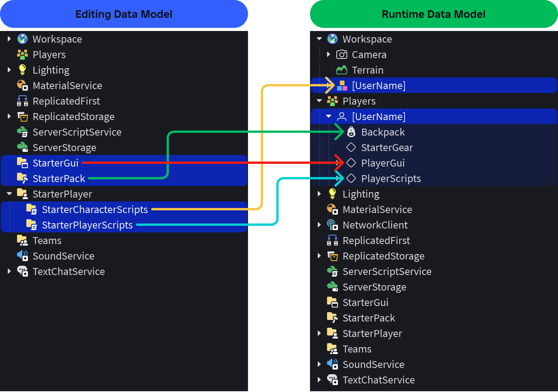Click the Editing Data Model header
This screenshot has height=392, width=558.
tap(124, 14)
